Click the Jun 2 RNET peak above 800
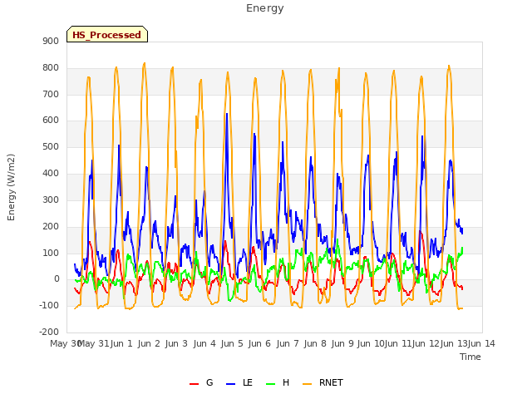The height and width of the screenshot is (399, 532). point(144,63)
